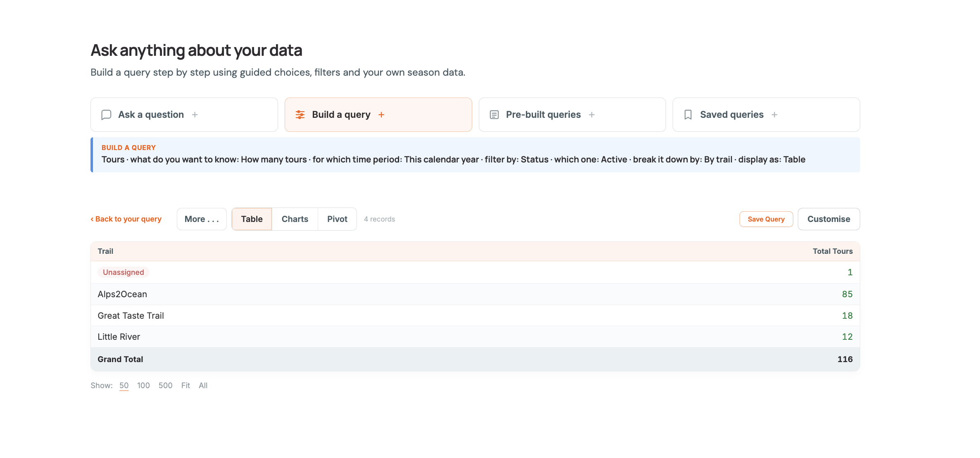Expand the Saved queries plus sign
Screen dimensions: 980x458
tap(774, 114)
